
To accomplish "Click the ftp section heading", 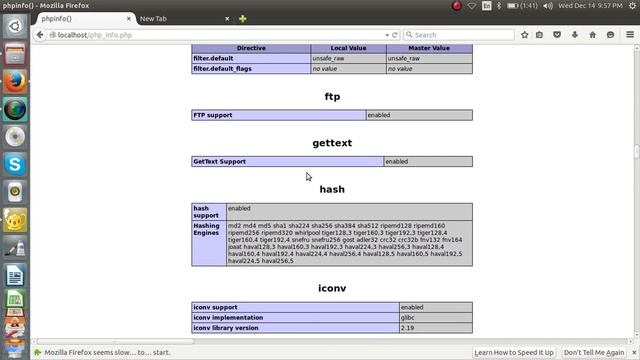I will [332, 97].
